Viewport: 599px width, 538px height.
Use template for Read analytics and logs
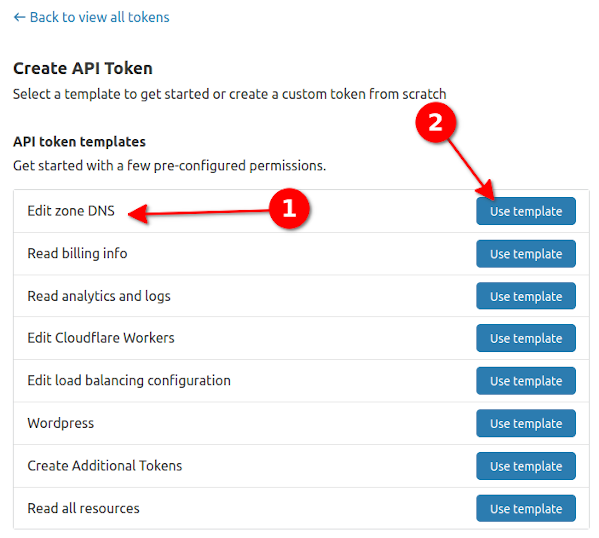(526, 296)
